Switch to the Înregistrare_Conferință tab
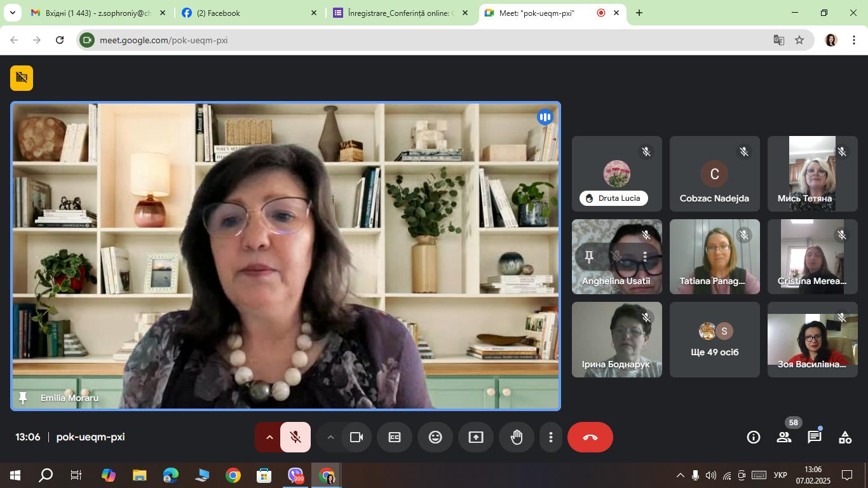 [x=402, y=13]
